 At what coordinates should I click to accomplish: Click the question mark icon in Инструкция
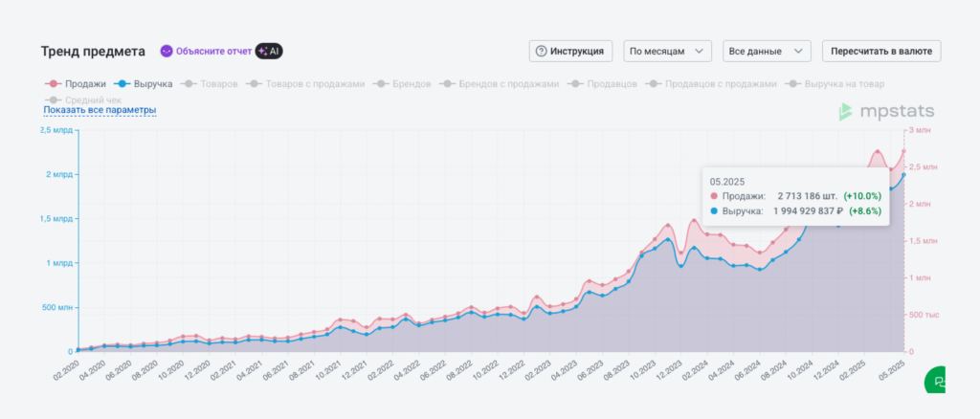click(541, 51)
